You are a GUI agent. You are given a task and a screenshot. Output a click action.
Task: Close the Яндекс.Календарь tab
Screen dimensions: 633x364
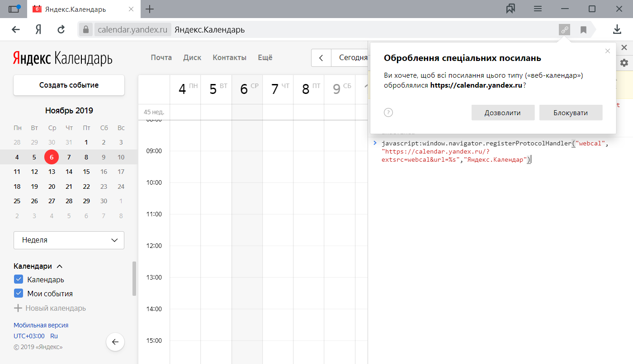(x=131, y=9)
